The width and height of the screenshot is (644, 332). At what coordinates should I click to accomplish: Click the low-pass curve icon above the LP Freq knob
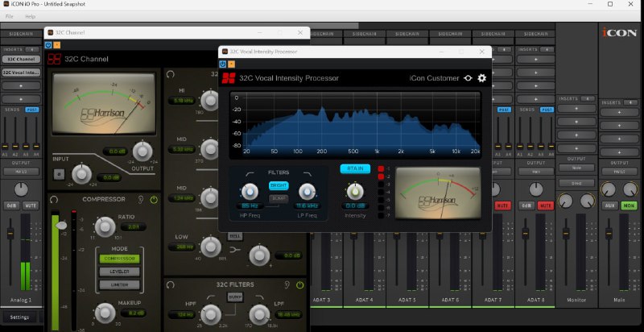tap(308, 175)
